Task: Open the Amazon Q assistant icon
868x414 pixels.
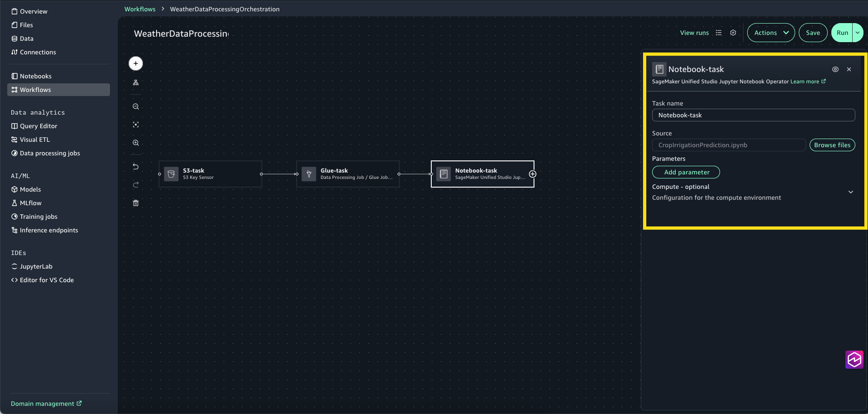Action: coord(854,360)
